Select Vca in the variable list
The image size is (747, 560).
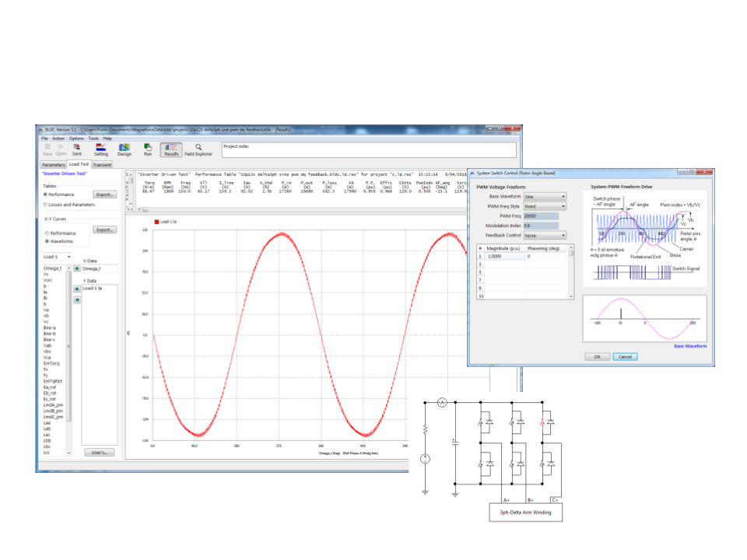point(47,358)
